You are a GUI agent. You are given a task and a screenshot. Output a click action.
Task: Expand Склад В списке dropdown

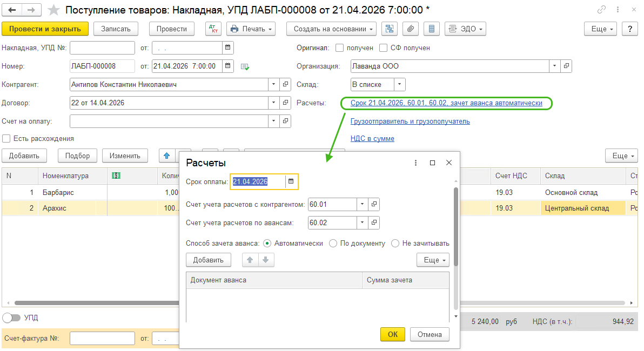pos(400,85)
